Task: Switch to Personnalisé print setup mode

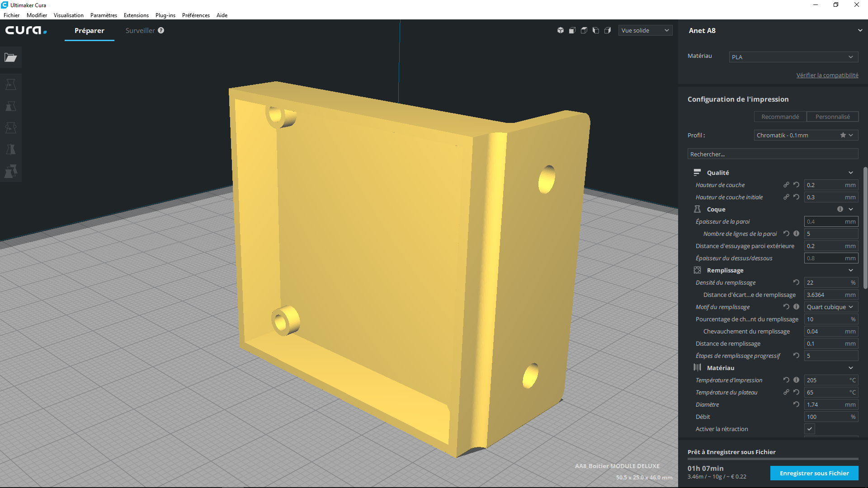Action: (x=832, y=117)
